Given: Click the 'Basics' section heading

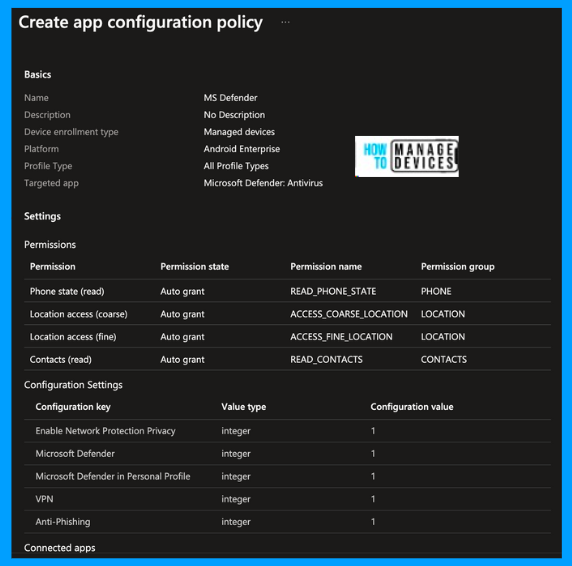Looking at the screenshot, I should pyautogui.click(x=38, y=74).
